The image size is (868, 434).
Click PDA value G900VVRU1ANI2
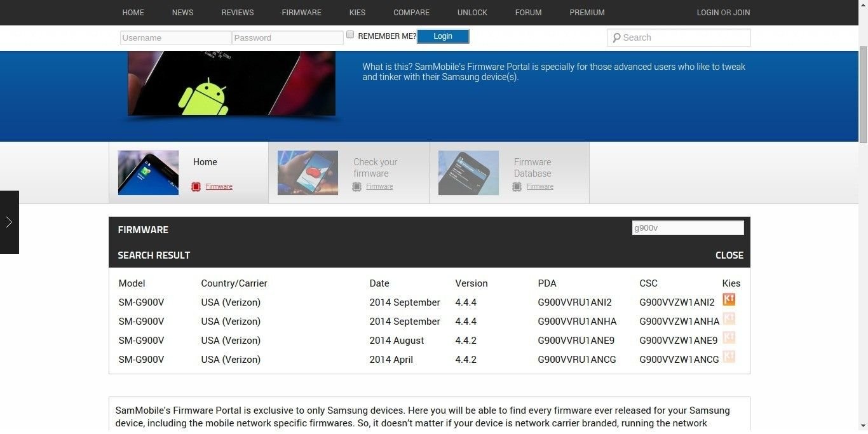[x=575, y=302]
